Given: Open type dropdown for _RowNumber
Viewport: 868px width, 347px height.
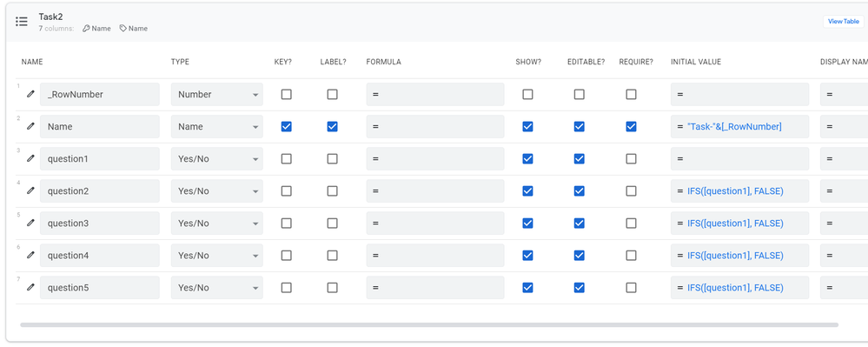Looking at the screenshot, I should [217, 94].
